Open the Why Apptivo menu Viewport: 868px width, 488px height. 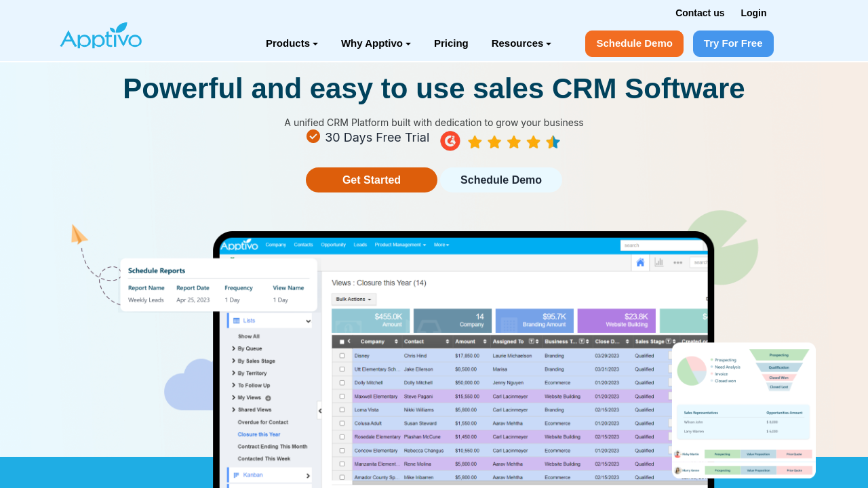[376, 43]
